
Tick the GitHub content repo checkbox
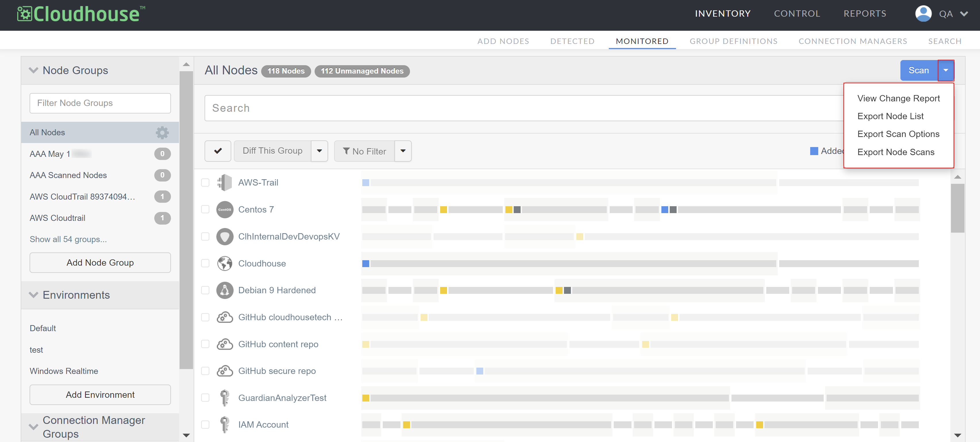pyautogui.click(x=205, y=344)
